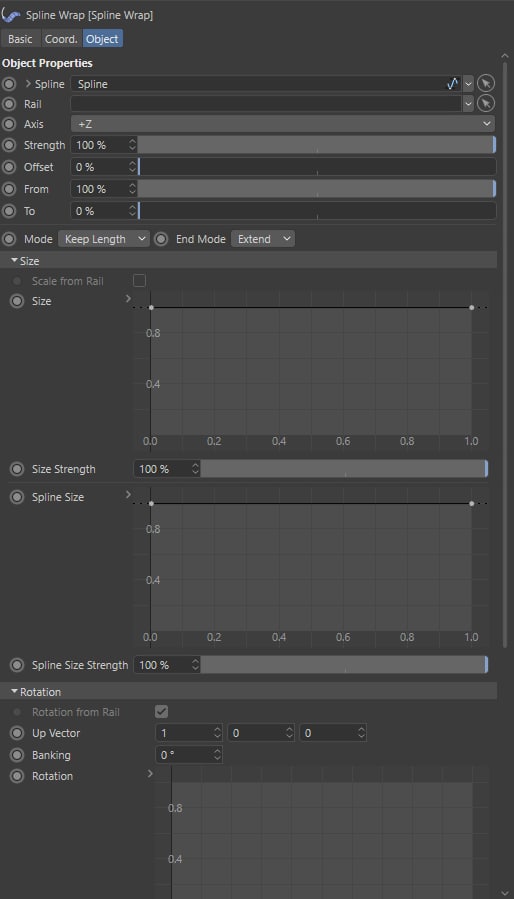Click the To slider bar
Screen dimensions: 514x899
pyautogui.click(x=317, y=211)
